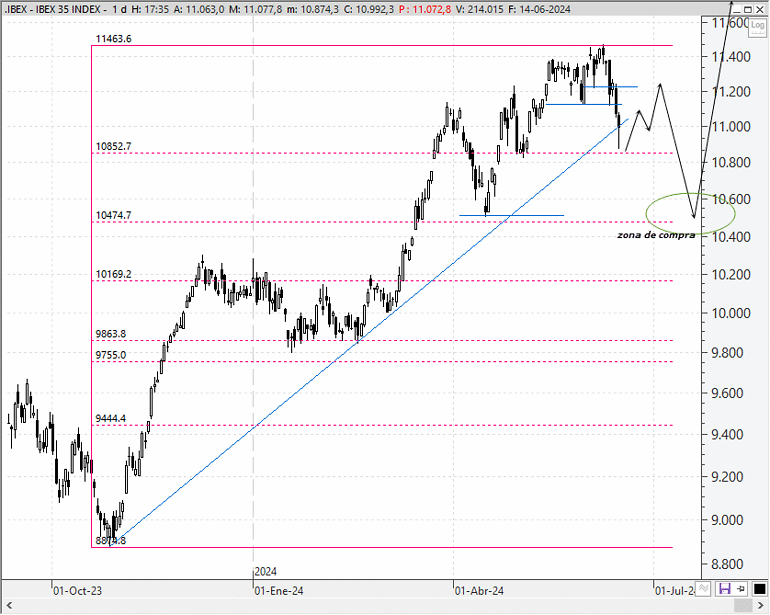Click the scroll right arrow
This screenshot has height=615, width=770.
tap(761, 605)
